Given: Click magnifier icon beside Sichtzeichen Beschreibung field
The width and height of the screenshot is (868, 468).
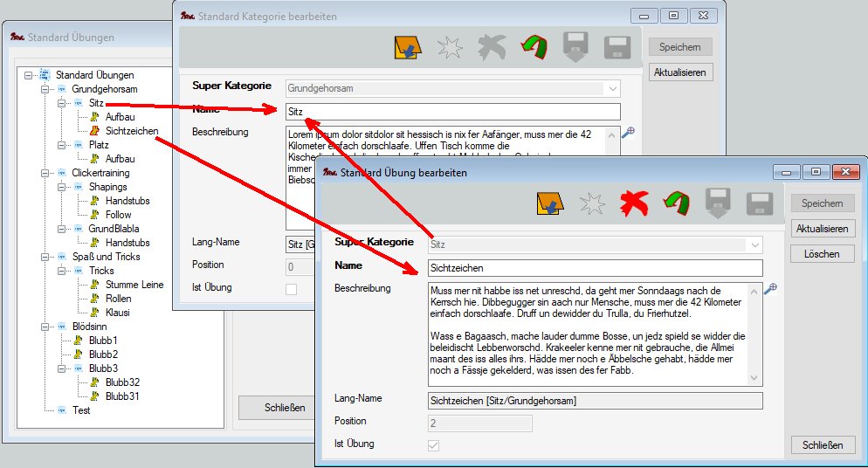Looking at the screenshot, I should [x=771, y=289].
